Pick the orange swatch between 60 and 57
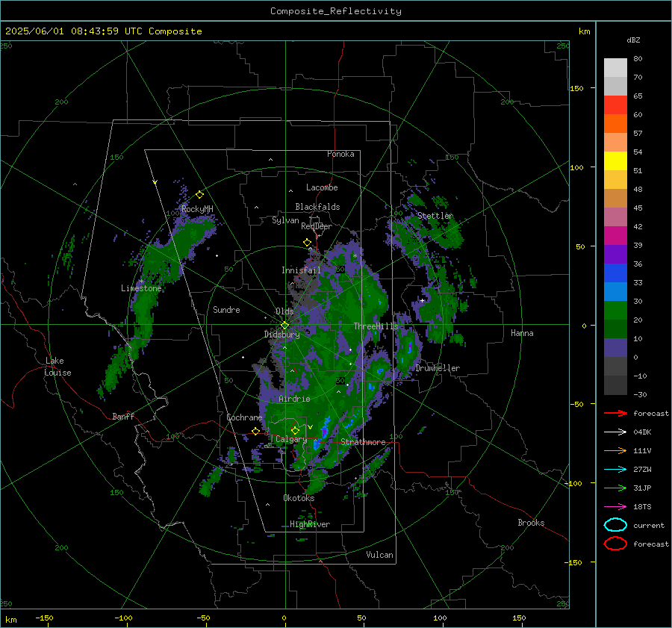 point(615,124)
